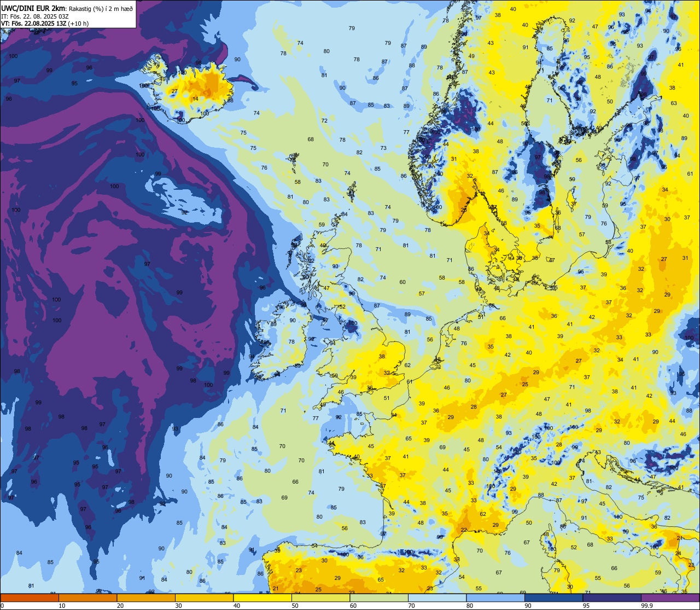Click the 0–10 dark orange legend swatch

pyautogui.click(x=30, y=598)
